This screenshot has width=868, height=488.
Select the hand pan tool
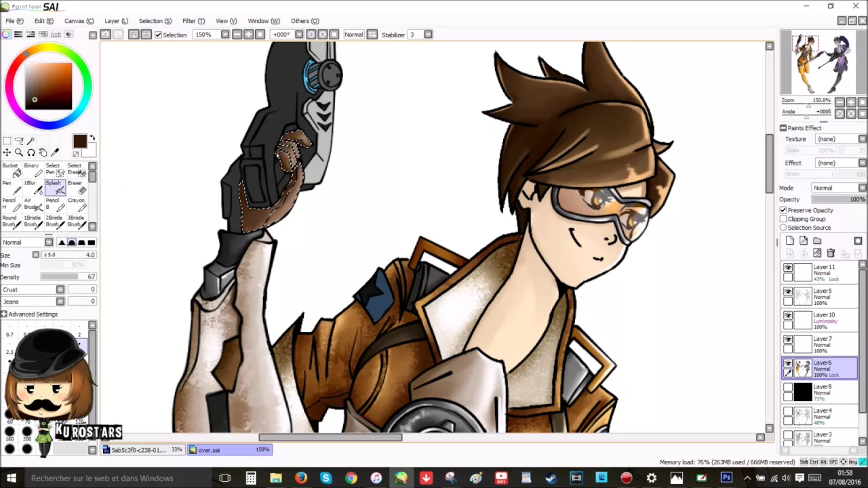pyautogui.click(x=43, y=153)
